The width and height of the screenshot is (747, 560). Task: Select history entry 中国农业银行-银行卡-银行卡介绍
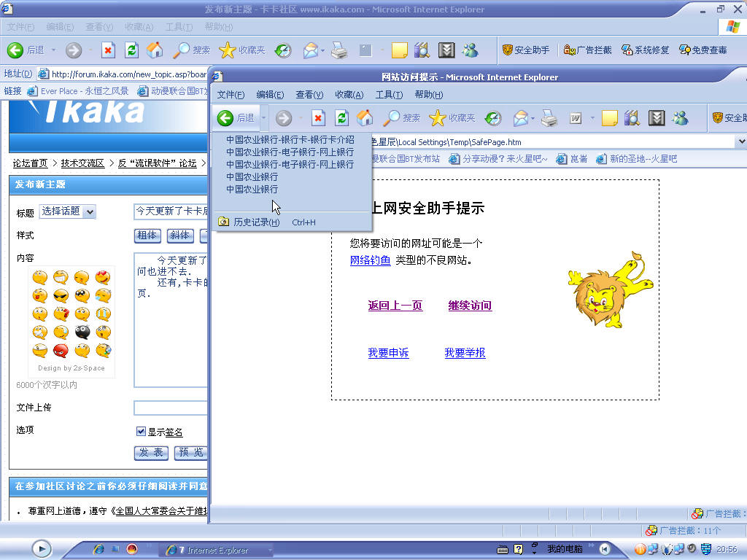click(x=290, y=139)
